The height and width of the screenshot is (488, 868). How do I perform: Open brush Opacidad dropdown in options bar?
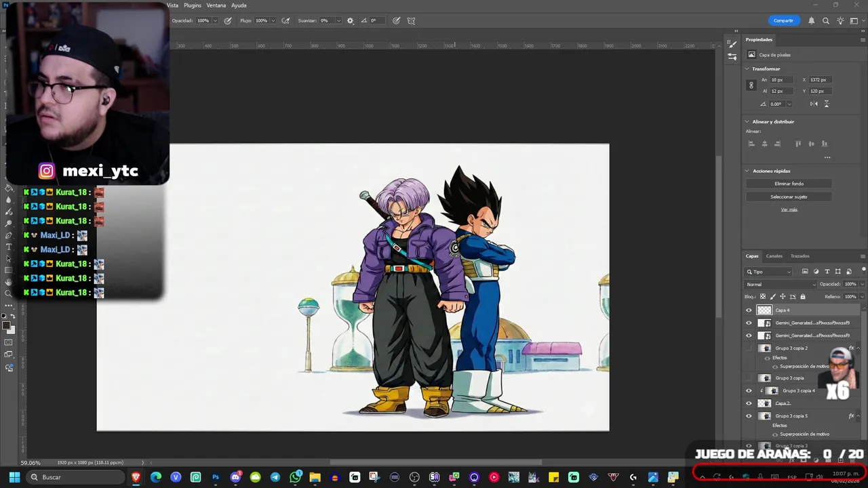(x=215, y=21)
